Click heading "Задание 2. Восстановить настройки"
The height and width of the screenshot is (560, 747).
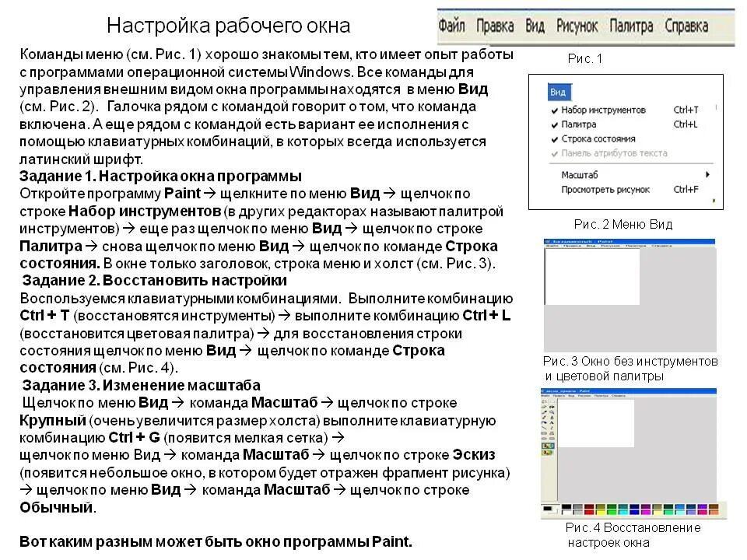click(x=155, y=281)
